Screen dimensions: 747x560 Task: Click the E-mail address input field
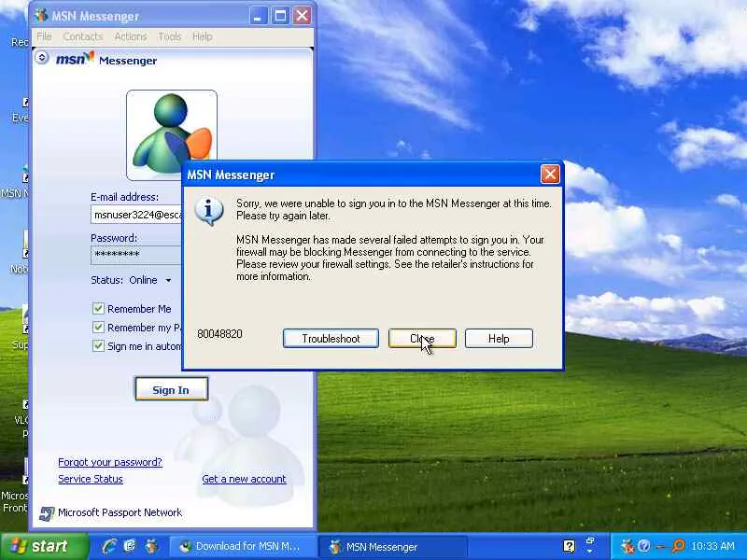[136, 215]
